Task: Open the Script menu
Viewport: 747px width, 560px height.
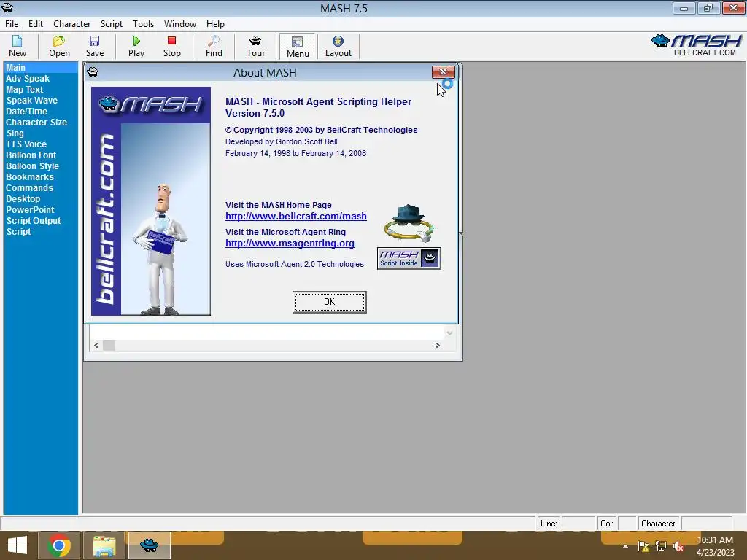Action: (x=112, y=24)
